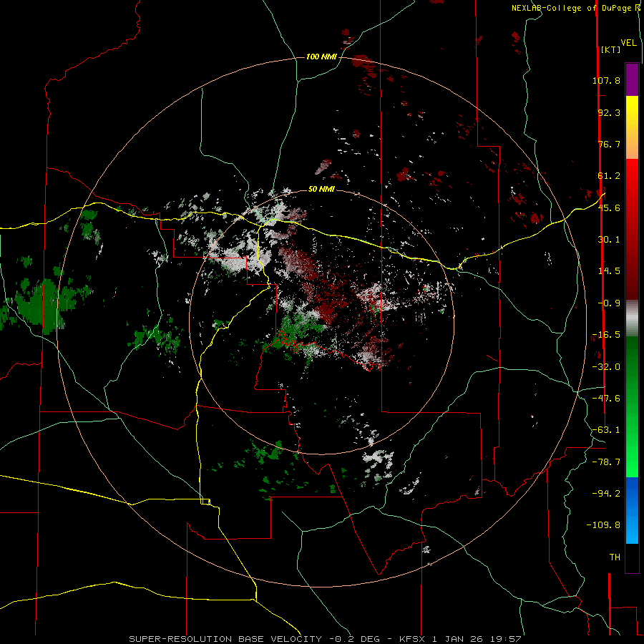This screenshot has width=644, height=644.
Task: Select the 14.5 velocity scale value
Action: pyautogui.click(x=609, y=271)
